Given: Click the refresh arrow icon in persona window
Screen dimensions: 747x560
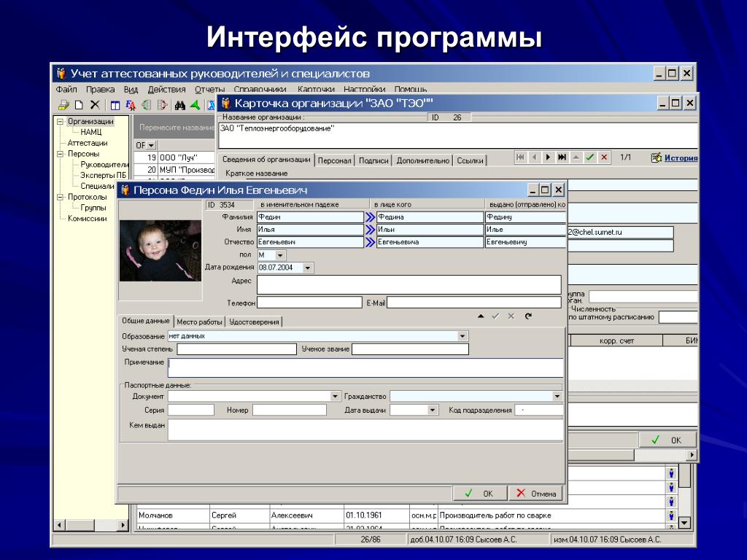Looking at the screenshot, I should click(528, 316).
